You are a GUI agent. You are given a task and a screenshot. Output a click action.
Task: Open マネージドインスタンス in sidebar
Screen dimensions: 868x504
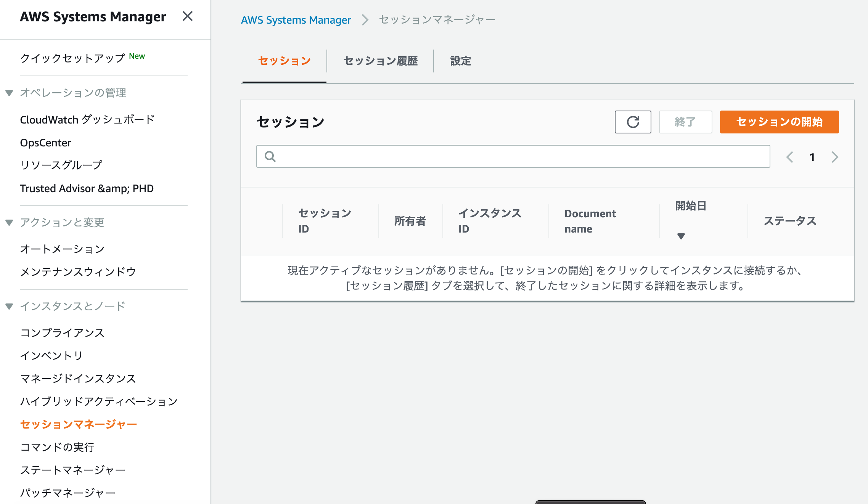coord(78,379)
